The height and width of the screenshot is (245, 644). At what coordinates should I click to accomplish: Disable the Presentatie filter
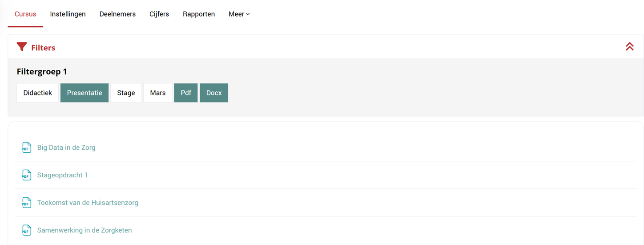tap(85, 93)
